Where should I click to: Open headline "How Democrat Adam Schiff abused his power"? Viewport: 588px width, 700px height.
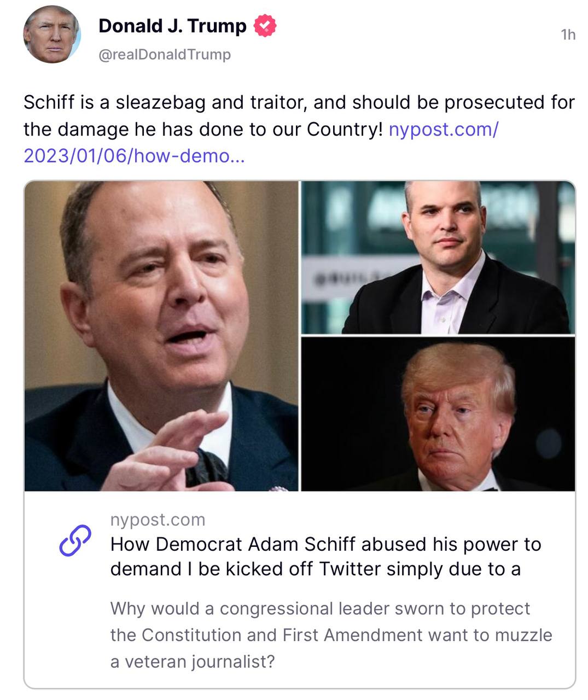click(x=325, y=544)
